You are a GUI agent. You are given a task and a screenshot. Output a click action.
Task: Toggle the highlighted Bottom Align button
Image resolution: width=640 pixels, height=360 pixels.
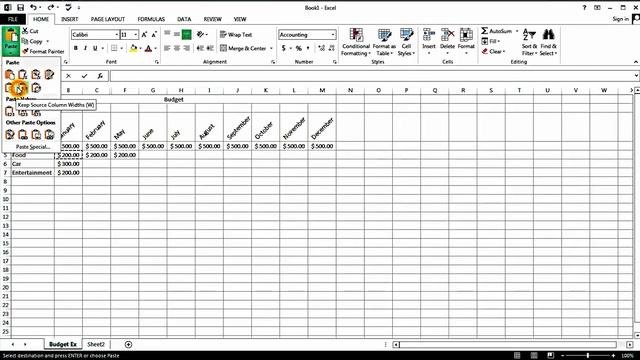click(187, 35)
